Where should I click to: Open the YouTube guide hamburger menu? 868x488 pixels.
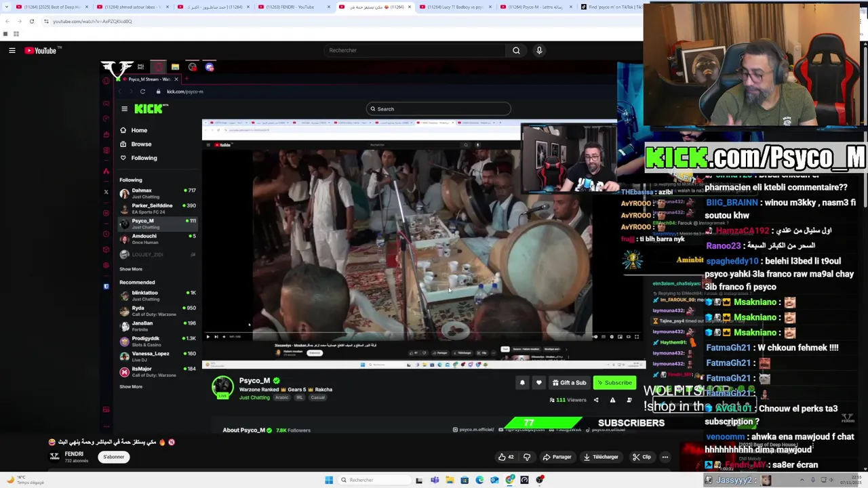tap(12, 50)
